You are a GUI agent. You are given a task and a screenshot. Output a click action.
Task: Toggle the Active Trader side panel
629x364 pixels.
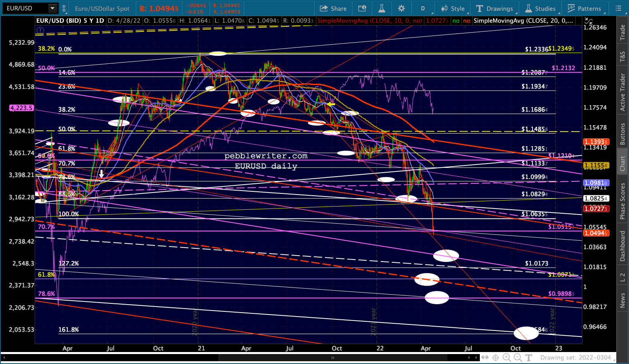[623, 92]
